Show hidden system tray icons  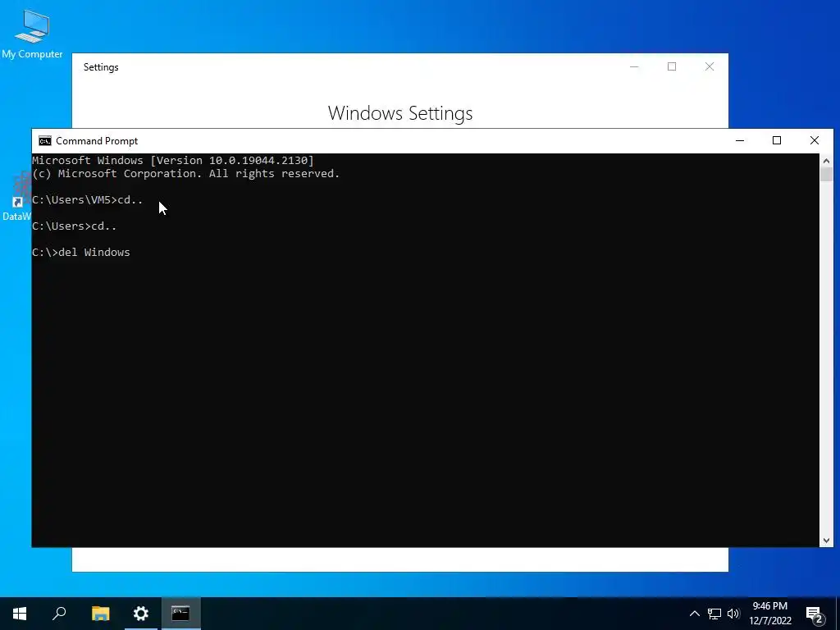[694, 614]
